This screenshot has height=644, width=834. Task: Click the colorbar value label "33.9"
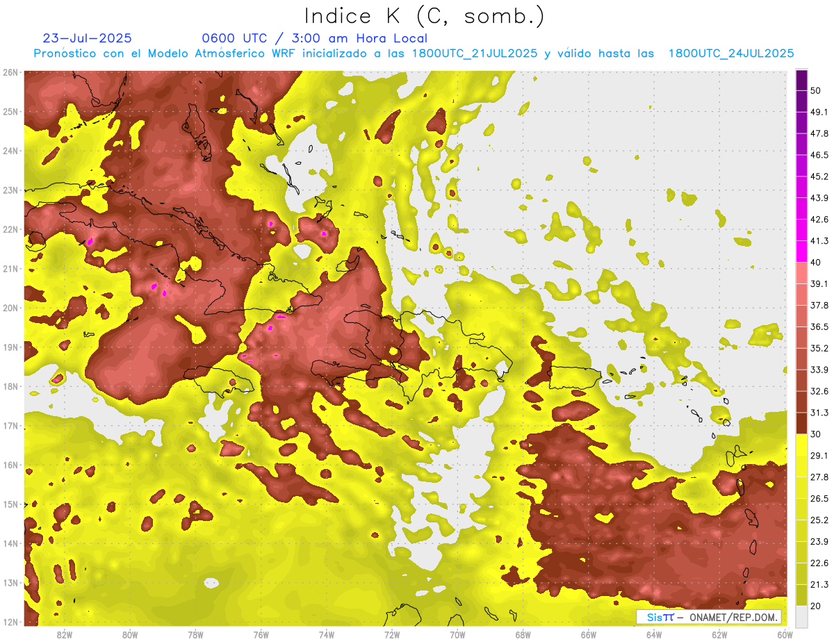click(819, 370)
